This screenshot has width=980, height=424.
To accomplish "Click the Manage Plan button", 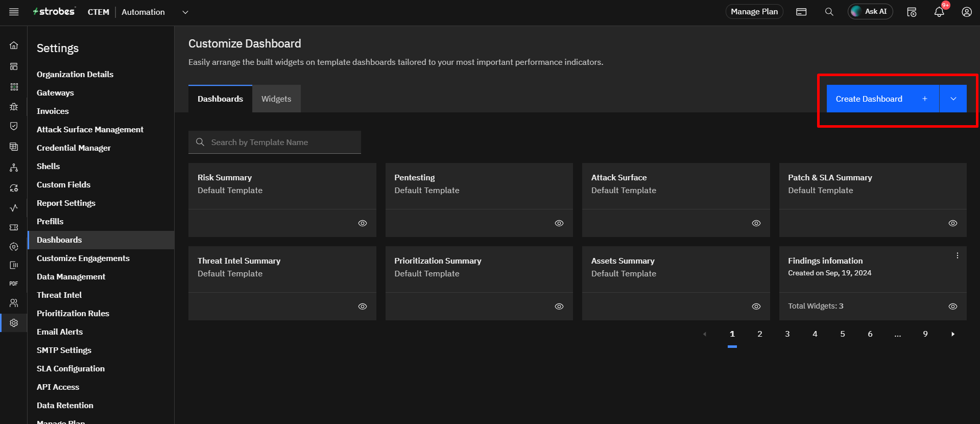I will pos(754,12).
